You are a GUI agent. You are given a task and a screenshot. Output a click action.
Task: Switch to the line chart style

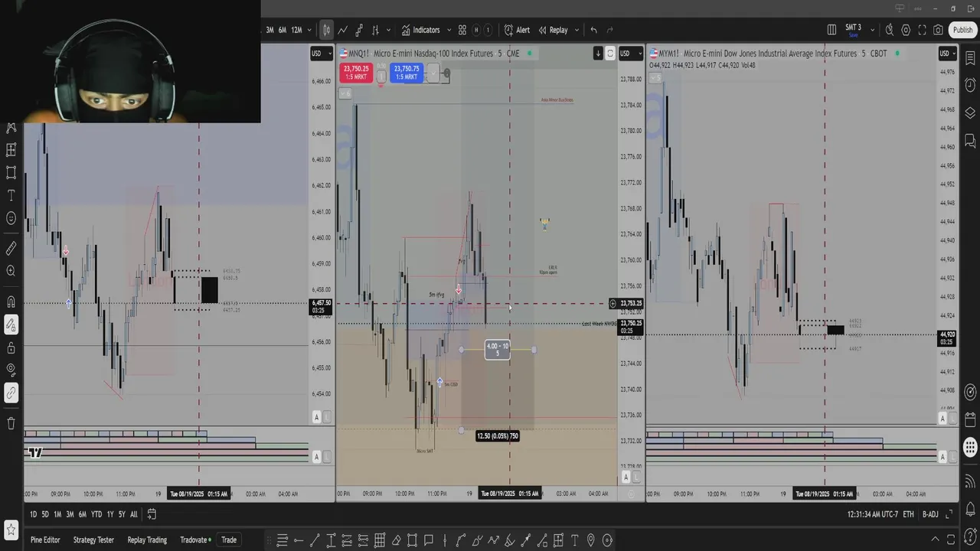point(343,30)
